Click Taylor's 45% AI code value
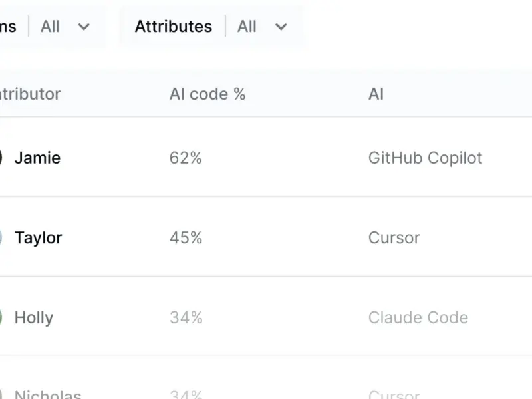The height and width of the screenshot is (399, 532). (186, 238)
